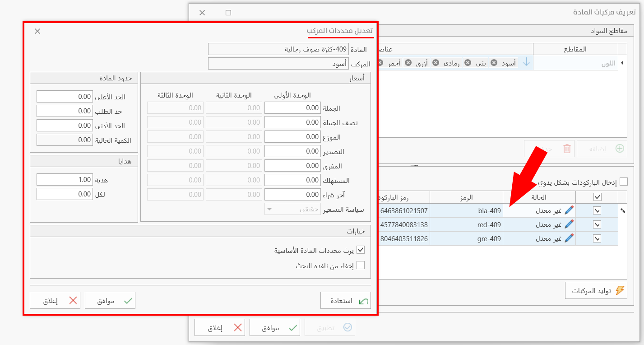Click the الجملة first unit price field
The width and height of the screenshot is (644, 345).
(x=292, y=108)
